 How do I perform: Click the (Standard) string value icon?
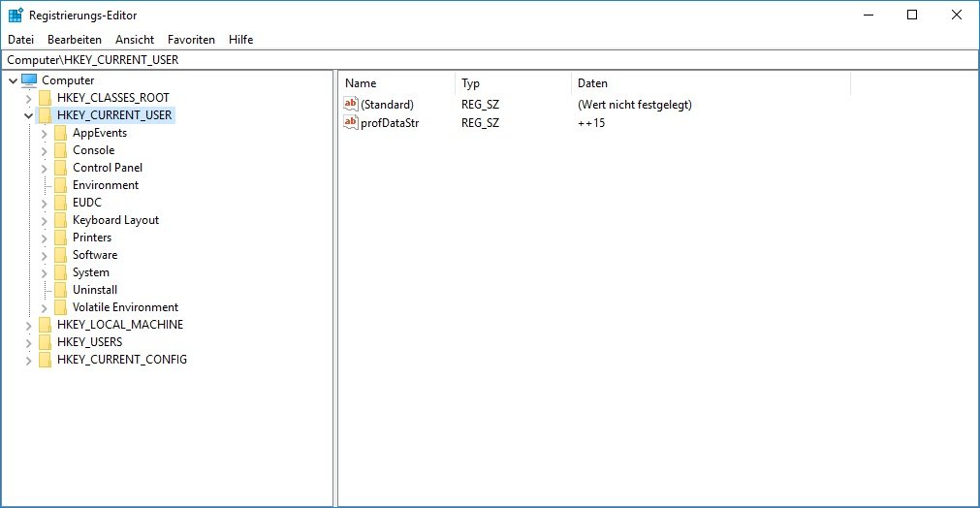pyautogui.click(x=351, y=105)
